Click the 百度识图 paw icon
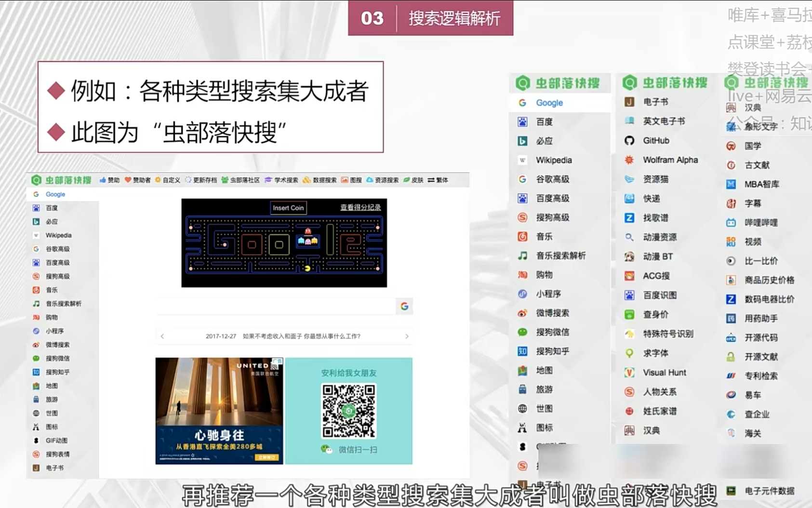This screenshot has width=812, height=508. (x=629, y=295)
